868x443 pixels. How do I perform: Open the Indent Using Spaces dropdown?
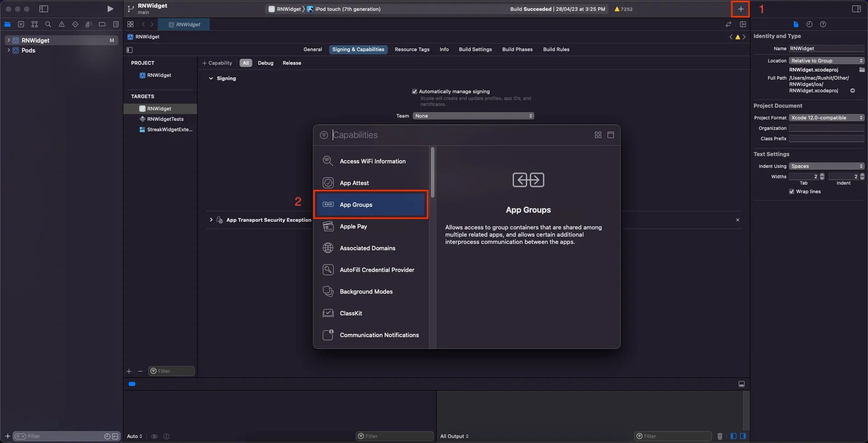[x=826, y=166]
